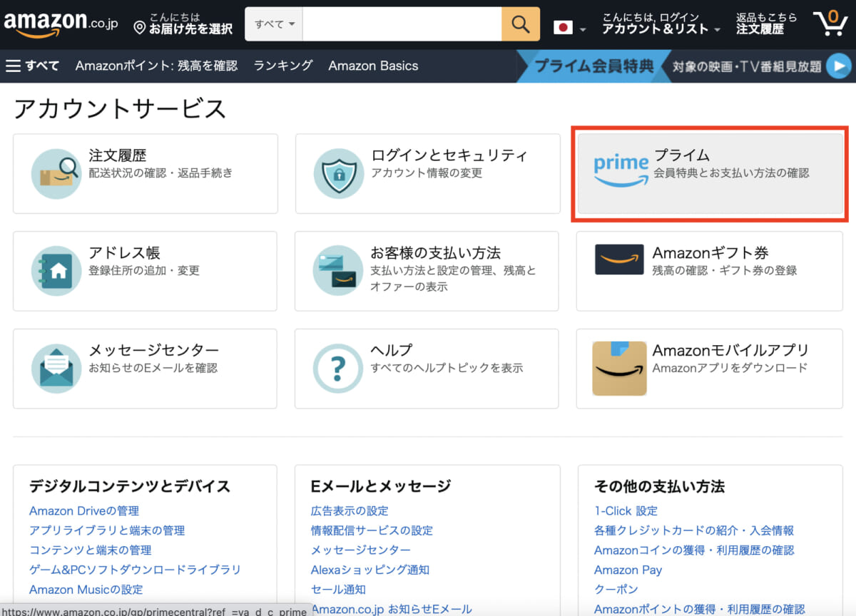Expand the language dropdown arrow by flag

click(583, 30)
